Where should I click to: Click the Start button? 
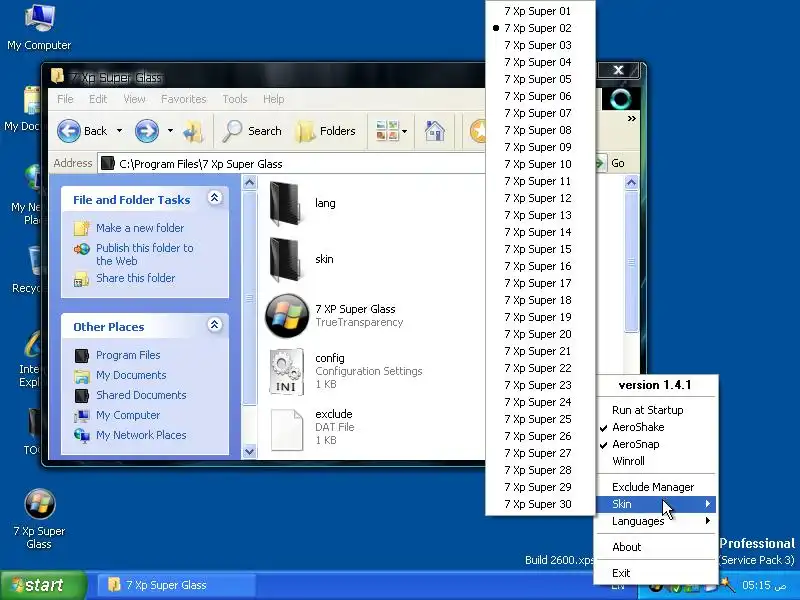click(43, 585)
